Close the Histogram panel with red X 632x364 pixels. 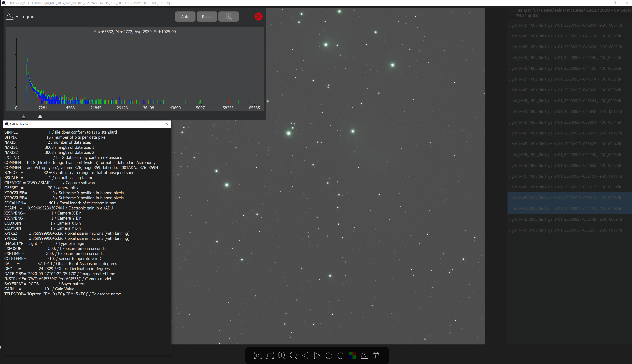(258, 17)
